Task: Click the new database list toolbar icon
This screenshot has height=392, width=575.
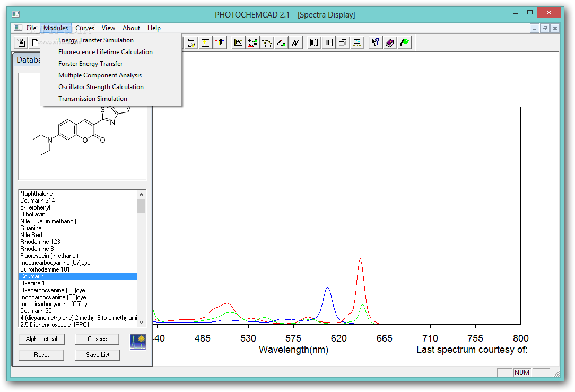Action: (x=21, y=43)
